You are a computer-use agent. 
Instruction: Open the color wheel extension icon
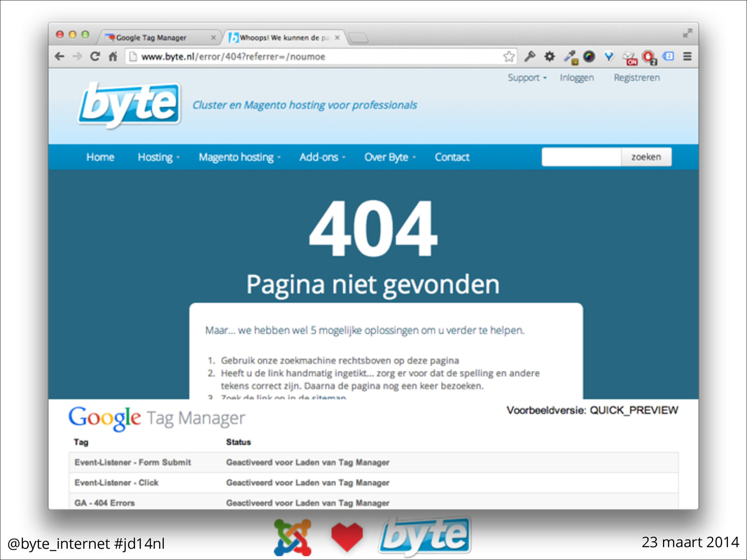click(x=589, y=56)
